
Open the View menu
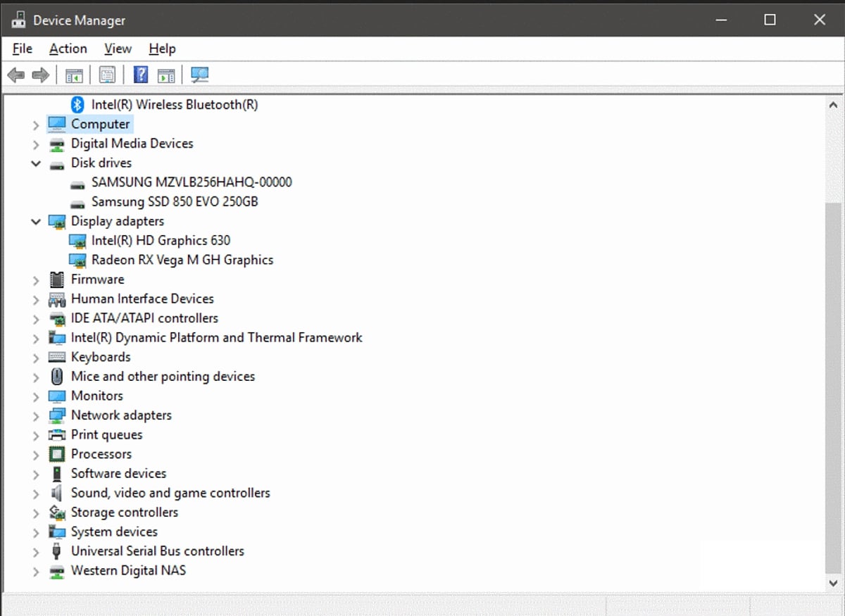coord(118,49)
